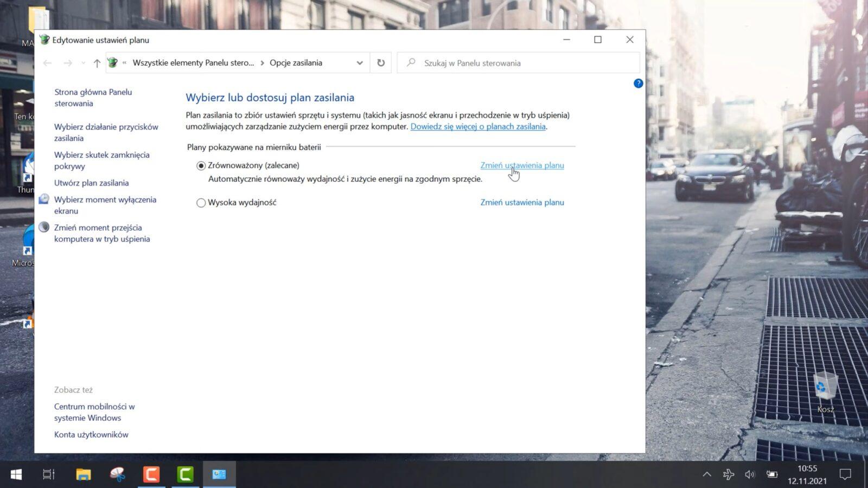Image resolution: width=868 pixels, height=488 pixels.
Task: Open the Snipping Tool taskbar icon
Action: pyautogui.click(x=117, y=474)
